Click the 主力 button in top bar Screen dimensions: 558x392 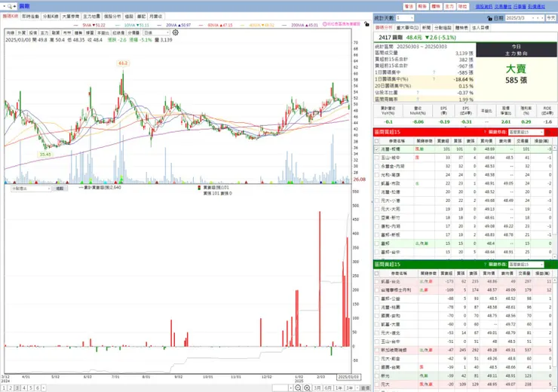click(449, 6)
